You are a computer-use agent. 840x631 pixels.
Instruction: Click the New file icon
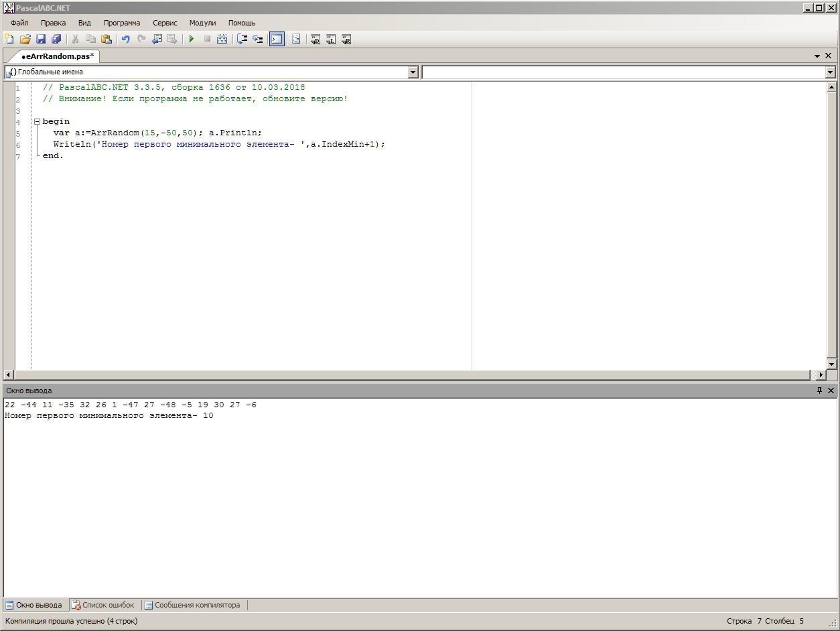pyautogui.click(x=9, y=40)
